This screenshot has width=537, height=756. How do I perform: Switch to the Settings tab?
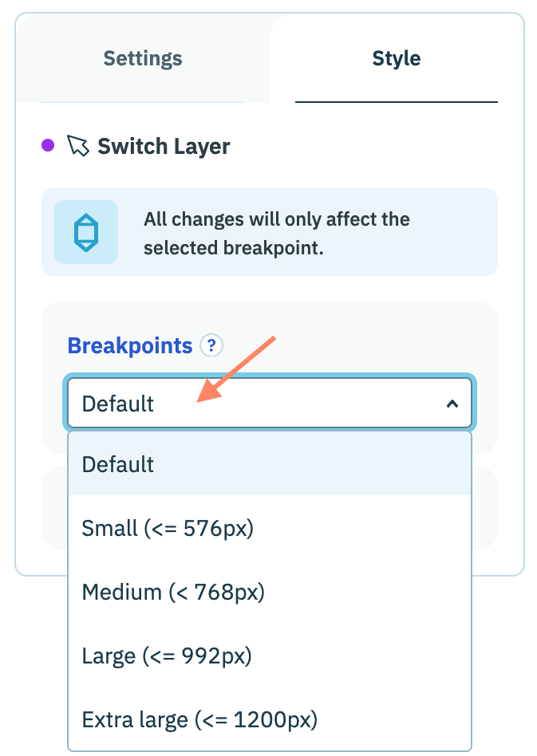[x=143, y=58]
